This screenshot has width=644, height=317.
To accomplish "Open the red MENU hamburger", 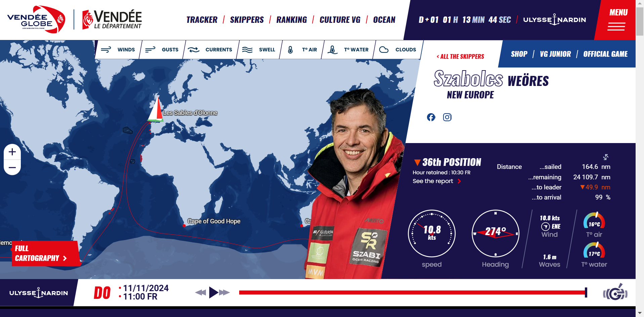I will coord(616,20).
